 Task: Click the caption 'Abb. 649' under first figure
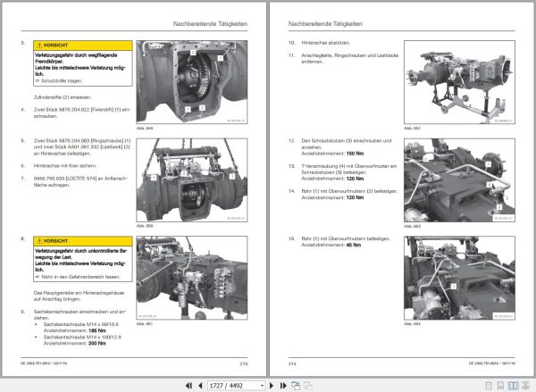coord(145,129)
